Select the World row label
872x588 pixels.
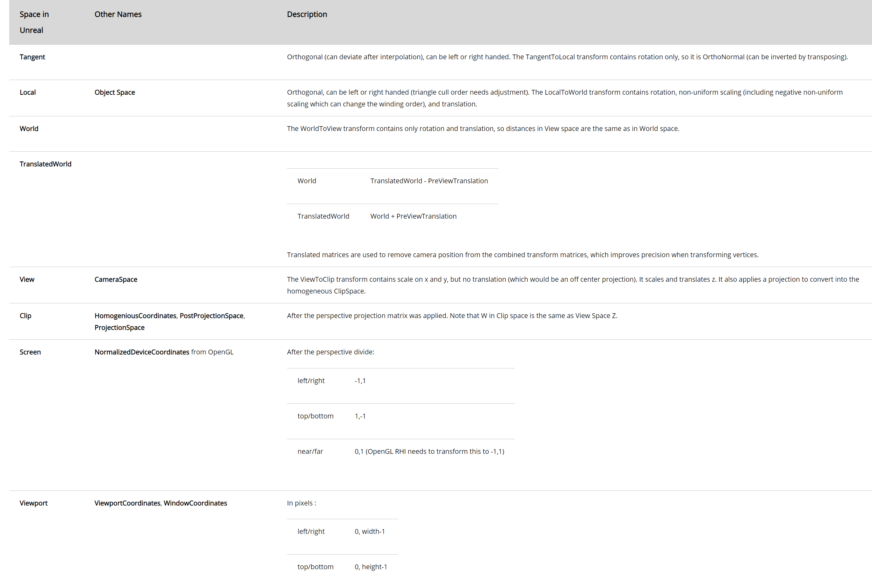pyautogui.click(x=29, y=129)
